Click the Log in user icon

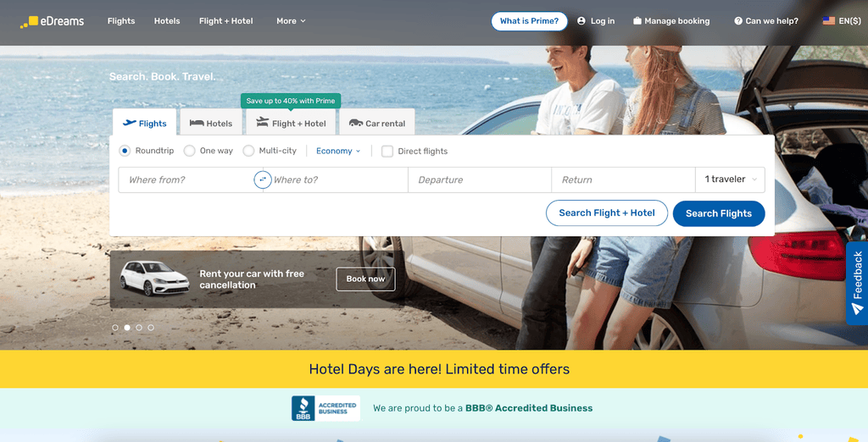click(581, 21)
